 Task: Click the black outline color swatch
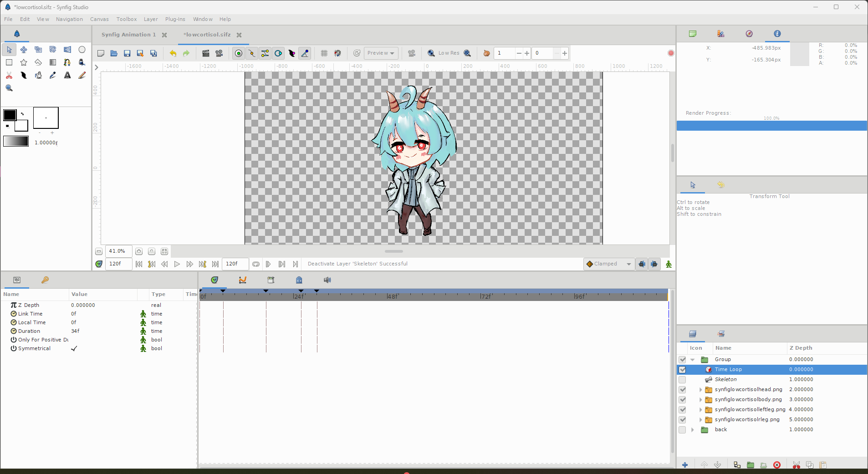10,115
